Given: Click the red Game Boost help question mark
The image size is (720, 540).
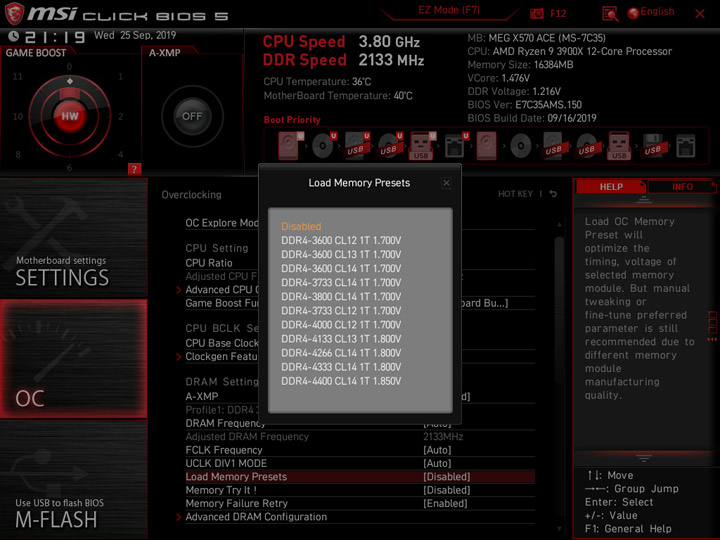Looking at the screenshot, I should [134, 169].
